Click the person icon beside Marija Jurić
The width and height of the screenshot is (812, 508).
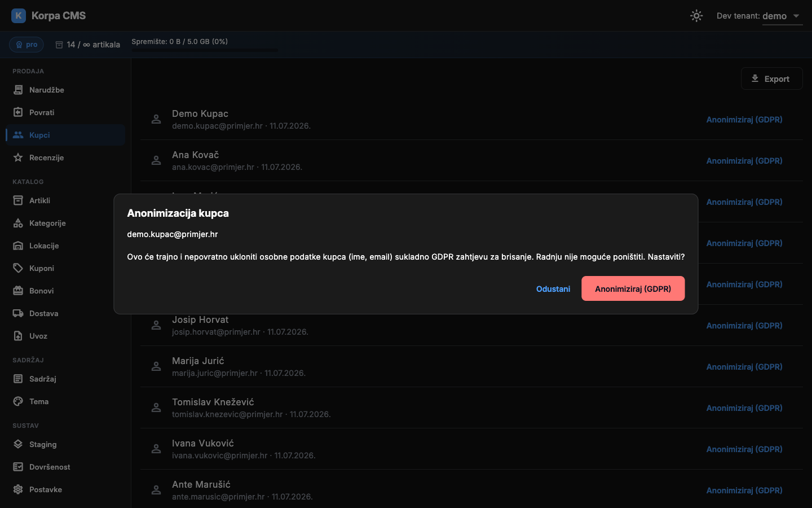(156, 366)
